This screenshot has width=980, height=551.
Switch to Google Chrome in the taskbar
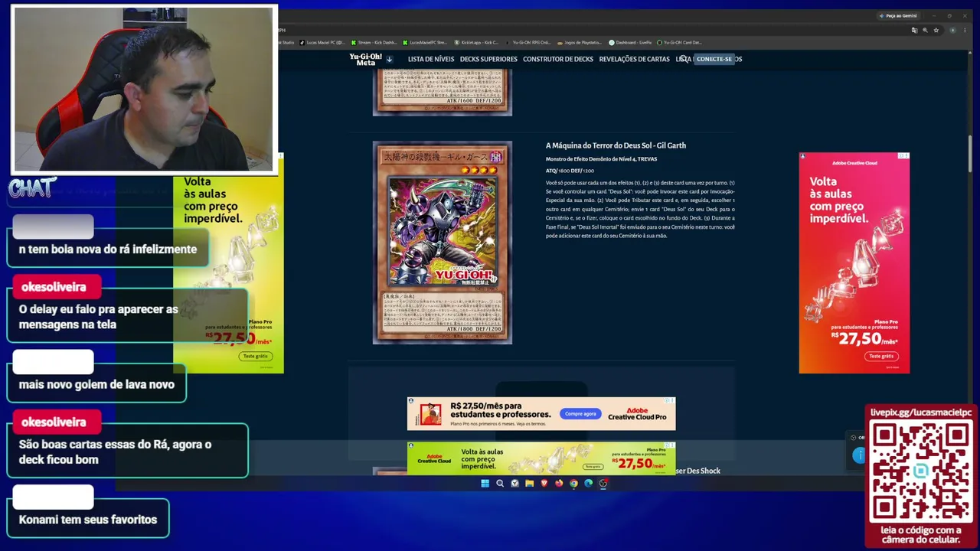(x=573, y=483)
